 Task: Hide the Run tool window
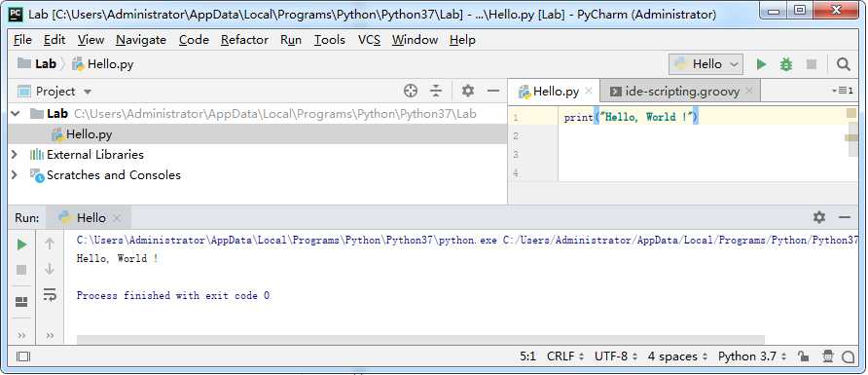click(845, 217)
